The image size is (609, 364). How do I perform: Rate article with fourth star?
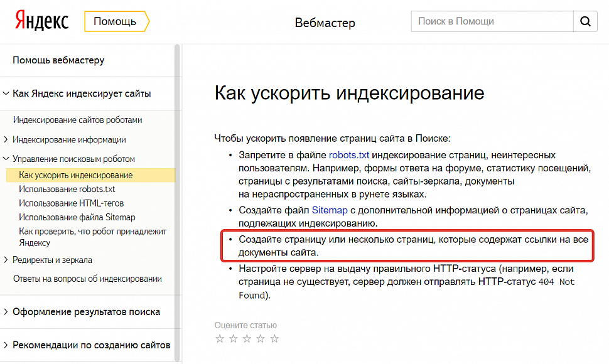(x=261, y=339)
